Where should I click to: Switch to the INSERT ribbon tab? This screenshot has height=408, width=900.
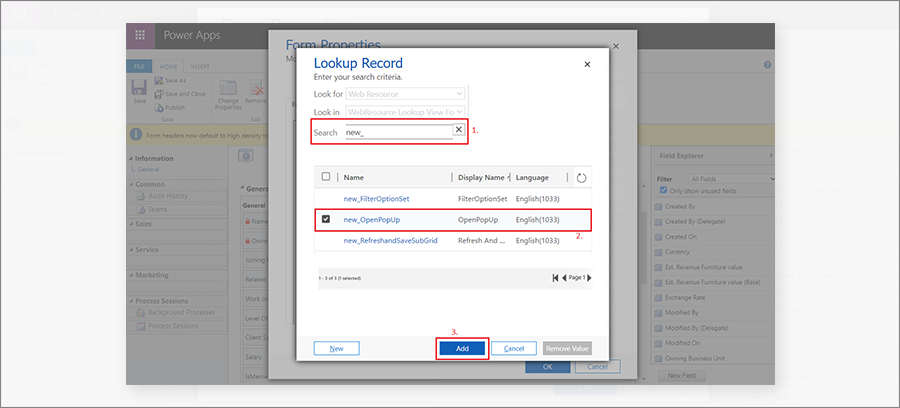[200, 67]
